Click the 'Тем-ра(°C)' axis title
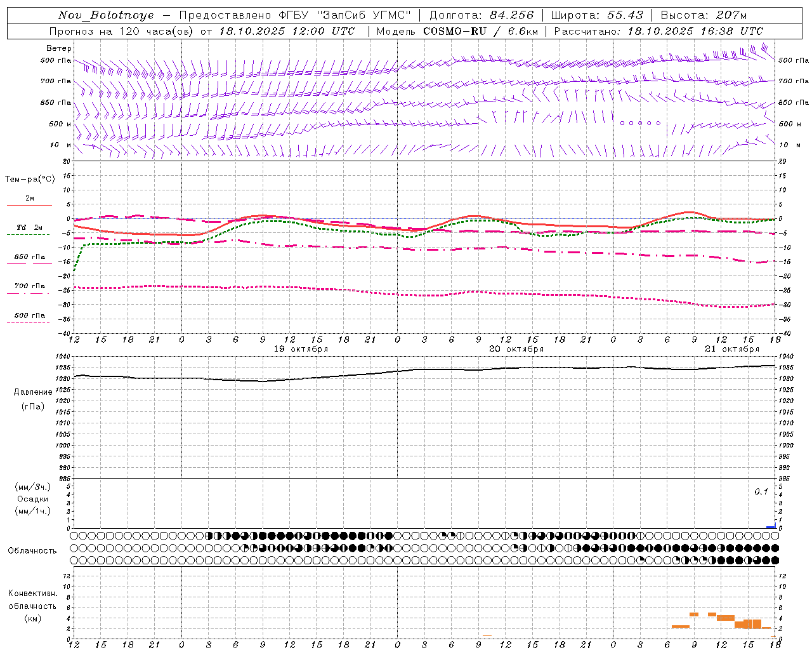Screen dimensions: 812x650 coord(30,180)
